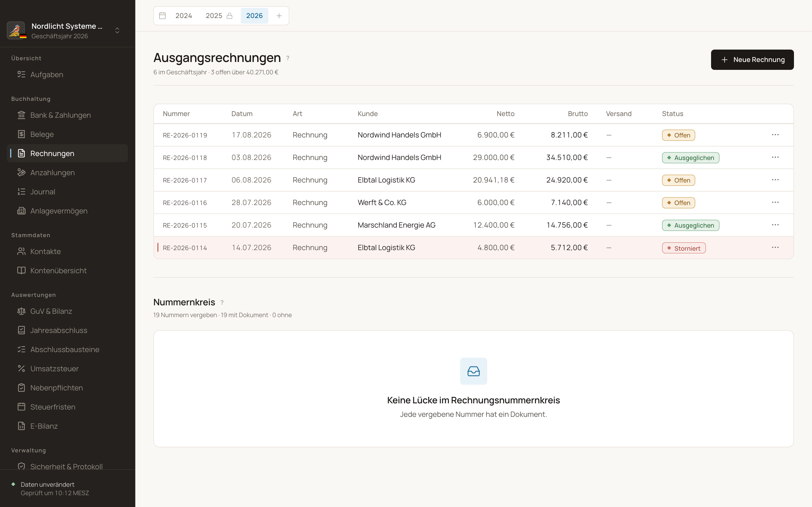Image resolution: width=812 pixels, height=507 pixels.
Task: Open actions menu for RE-2026-0114
Action: click(775, 248)
